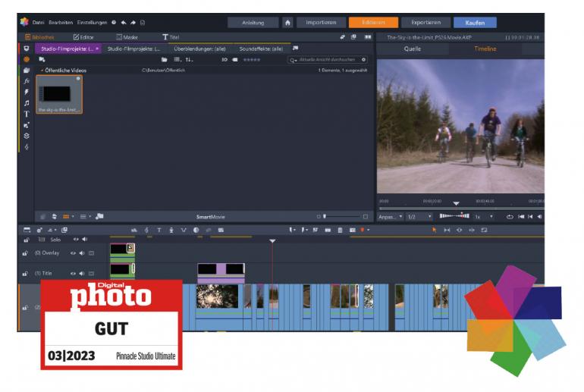Open the 1/2 preview quality dropdown
584x392 pixels.
point(419,217)
